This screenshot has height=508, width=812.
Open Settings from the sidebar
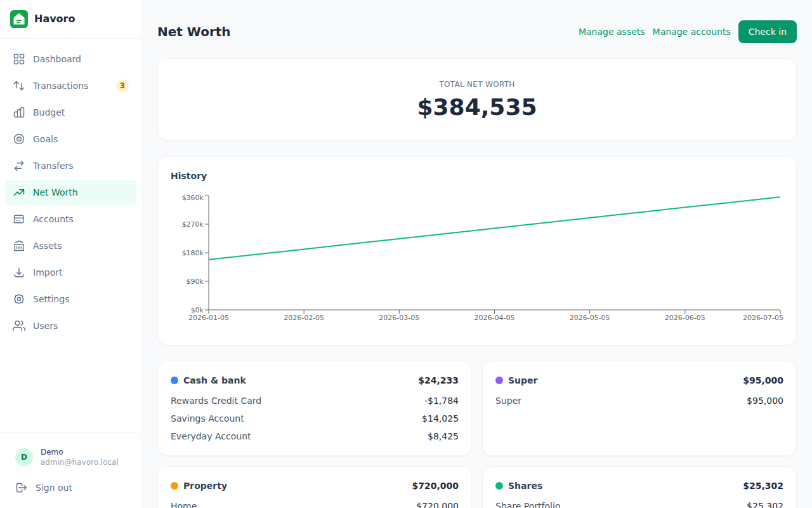(70, 299)
